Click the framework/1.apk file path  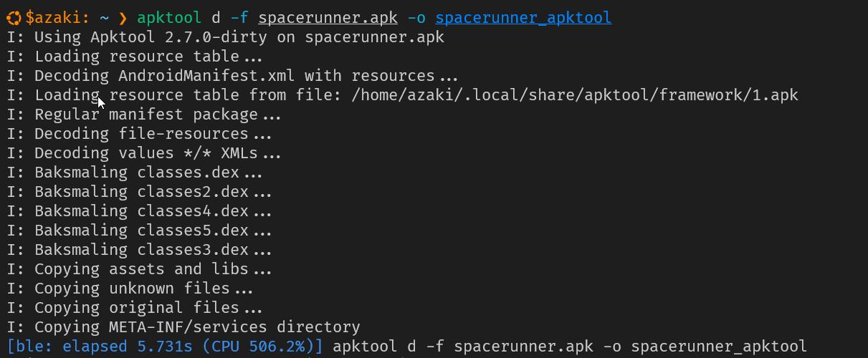[575, 95]
